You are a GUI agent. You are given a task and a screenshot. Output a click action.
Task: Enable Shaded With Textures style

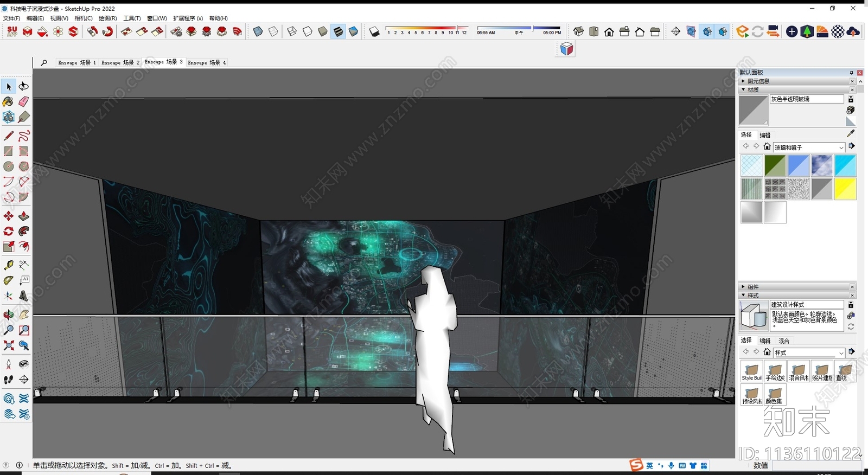pos(338,32)
